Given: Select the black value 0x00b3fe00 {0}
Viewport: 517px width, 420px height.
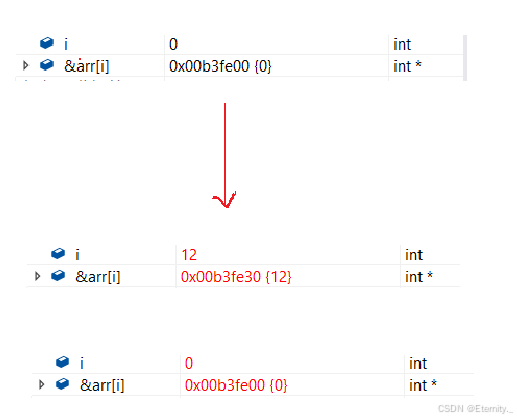Looking at the screenshot, I should tap(220, 66).
